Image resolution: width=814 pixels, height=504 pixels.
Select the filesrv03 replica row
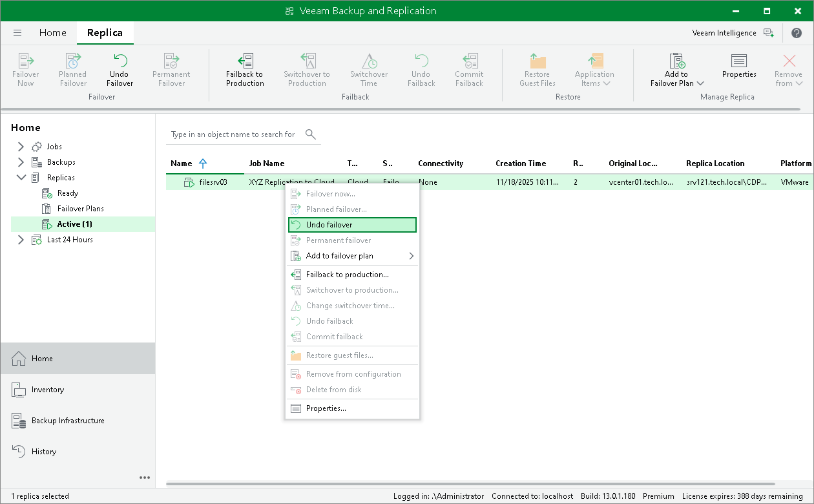coord(490,182)
